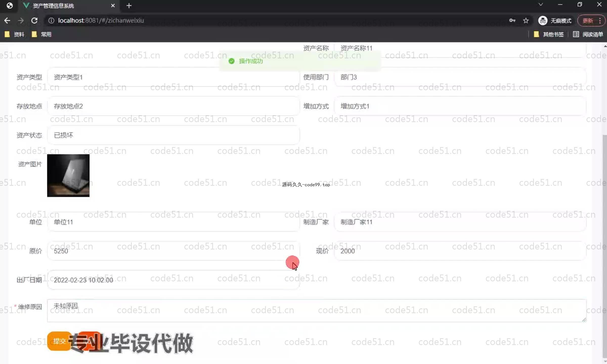Click the 维修原因 textarea with 未知原因
The width and height of the screenshot is (607, 364).
[x=317, y=311]
